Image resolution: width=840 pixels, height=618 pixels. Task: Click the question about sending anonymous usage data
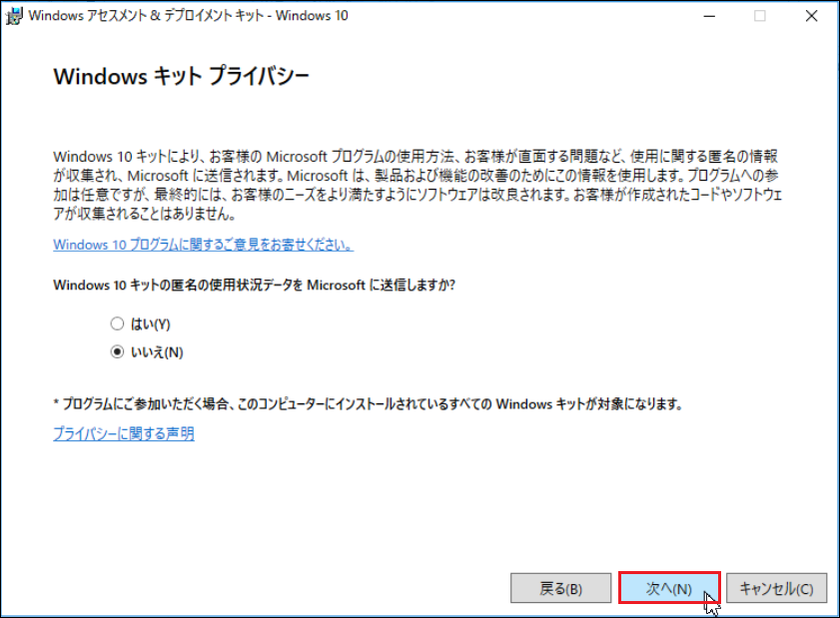[x=254, y=285]
